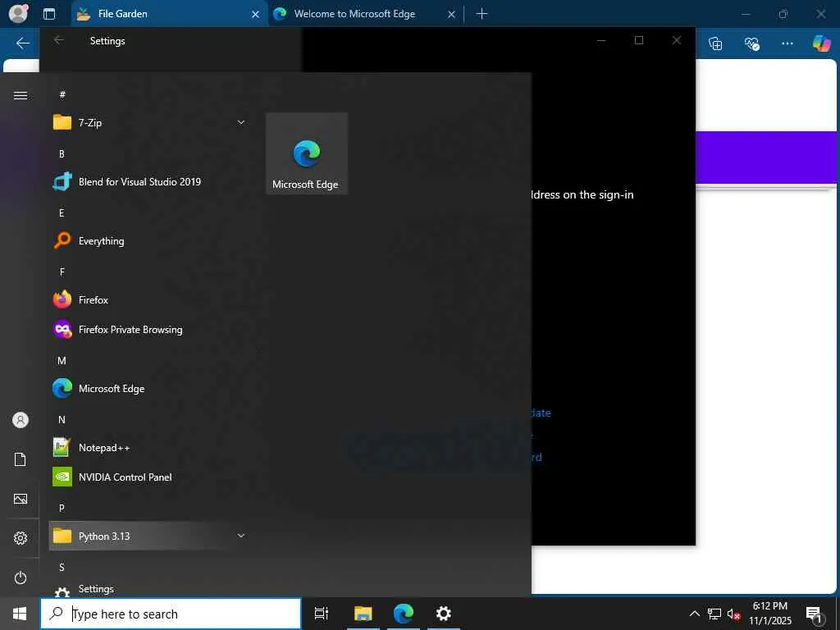Go back in Edge browser
Viewport: 840px width, 630px height.
point(22,43)
